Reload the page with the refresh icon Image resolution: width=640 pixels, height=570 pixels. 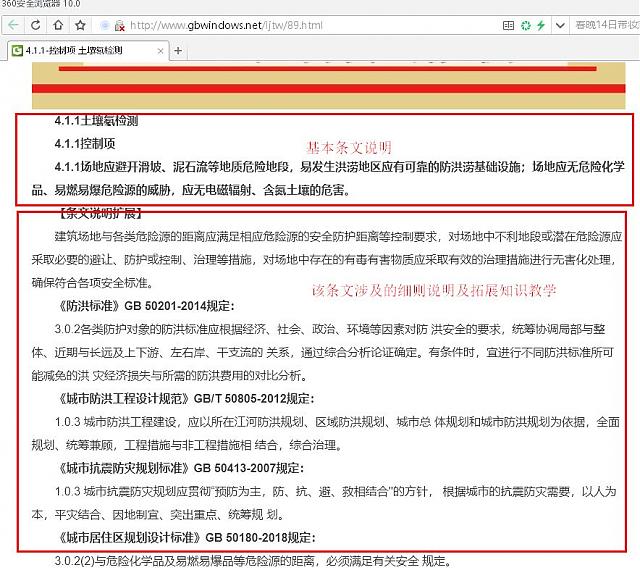[36, 25]
